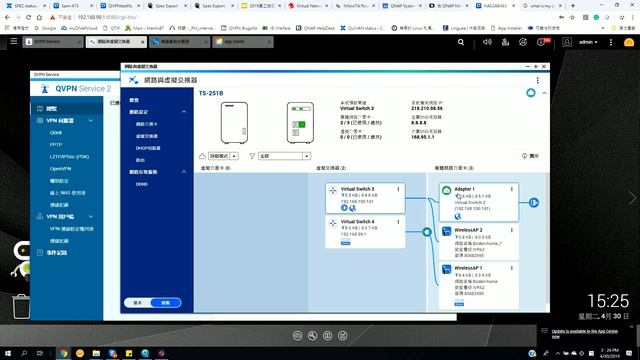This screenshot has height=360, width=640.
Task: Select OpenVPN in QVPN Service sidebar
Action: click(60, 169)
